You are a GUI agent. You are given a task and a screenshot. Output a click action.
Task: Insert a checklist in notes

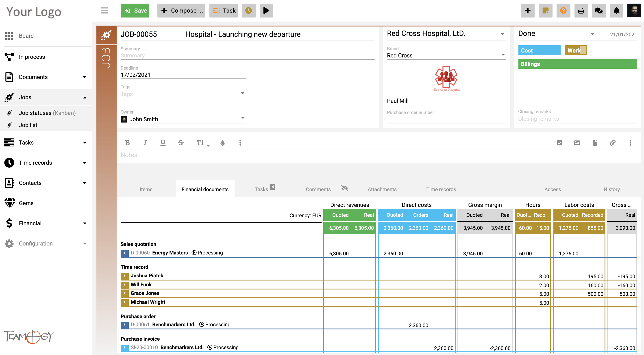559,142
